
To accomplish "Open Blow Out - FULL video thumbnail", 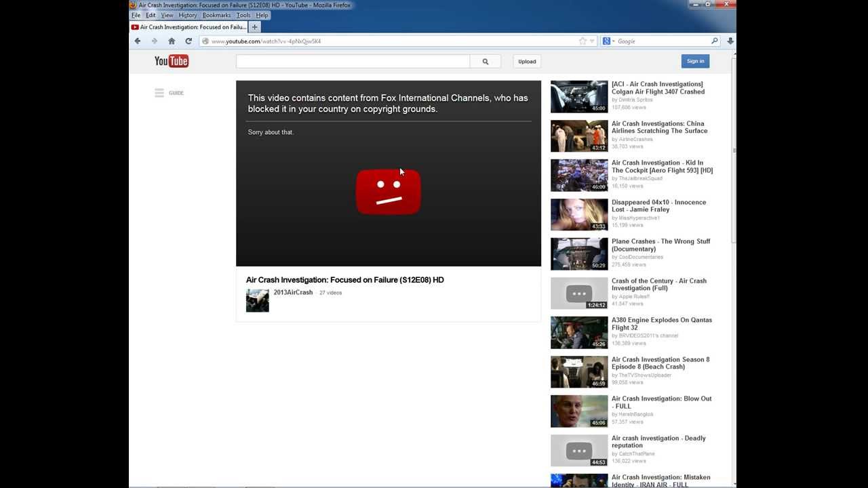I will (x=579, y=411).
